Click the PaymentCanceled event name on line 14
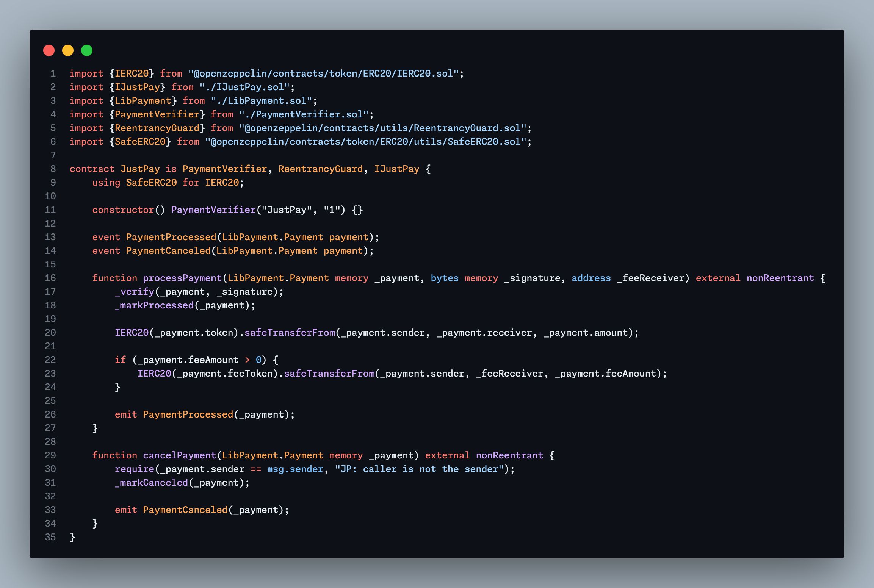The height and width of the screenshot is (588, 874). tap(168, 251)
